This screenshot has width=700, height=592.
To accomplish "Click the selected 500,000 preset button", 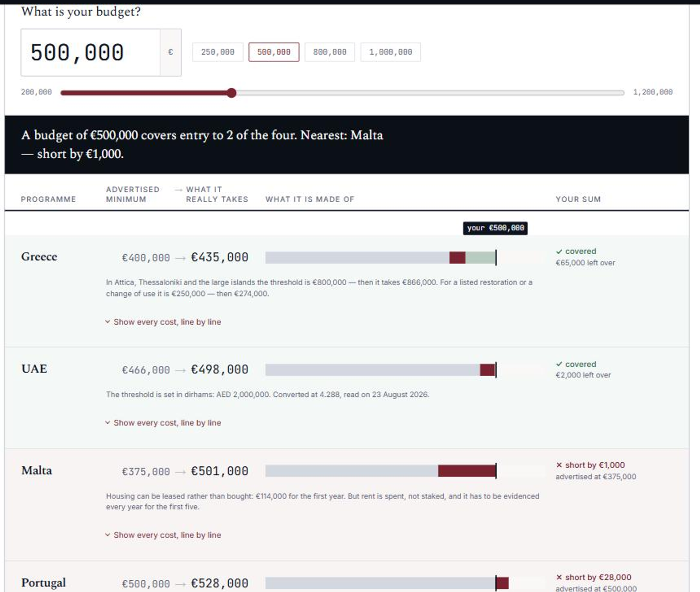I will pyautogui.click(x=274, y=52).
